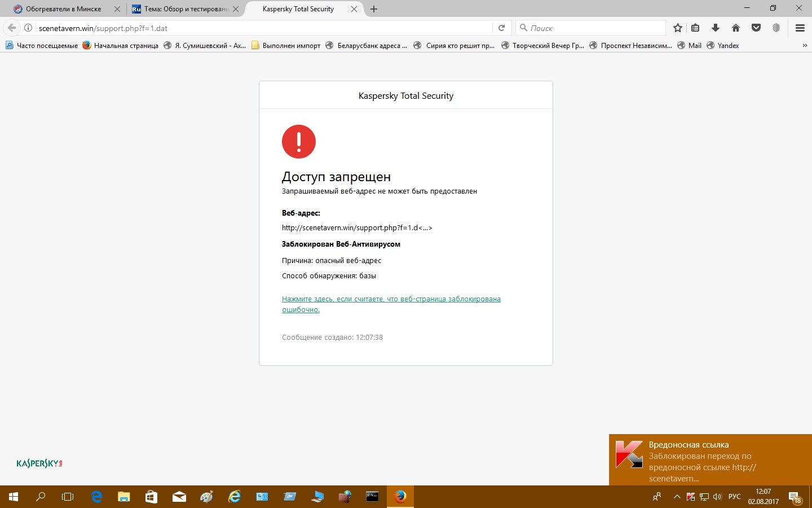Go to the Firefox home page
812x508 pixels.
coord(736,28)
